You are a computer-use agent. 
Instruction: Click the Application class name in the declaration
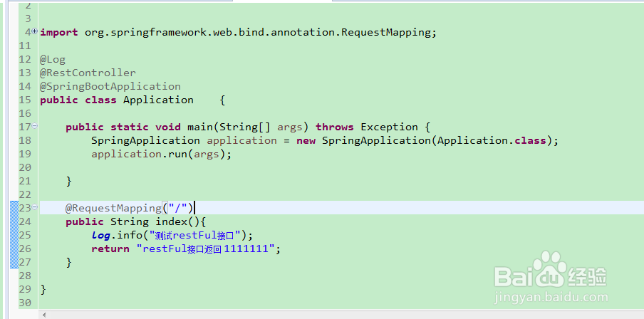point(158,100)
